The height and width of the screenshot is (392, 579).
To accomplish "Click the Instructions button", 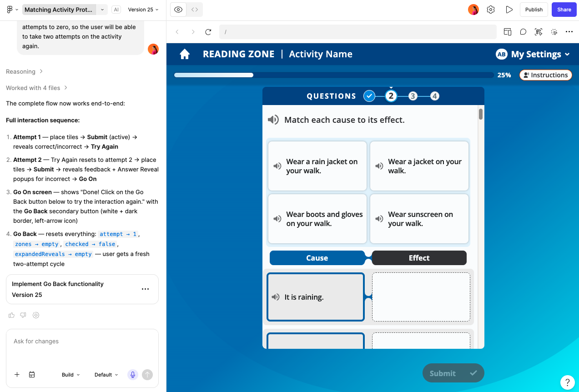I will pos(546,75).
